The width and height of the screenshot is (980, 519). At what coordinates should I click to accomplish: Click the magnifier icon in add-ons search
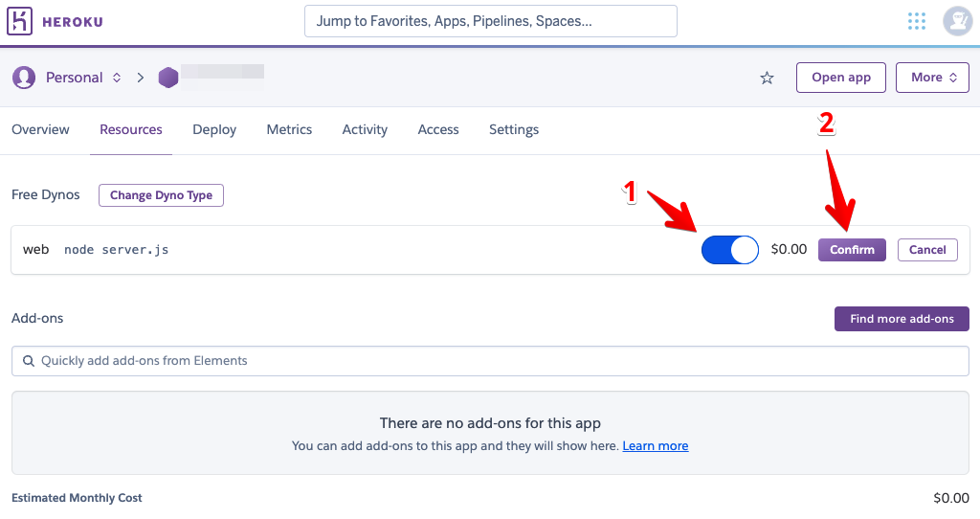click(x=28, y=361)
